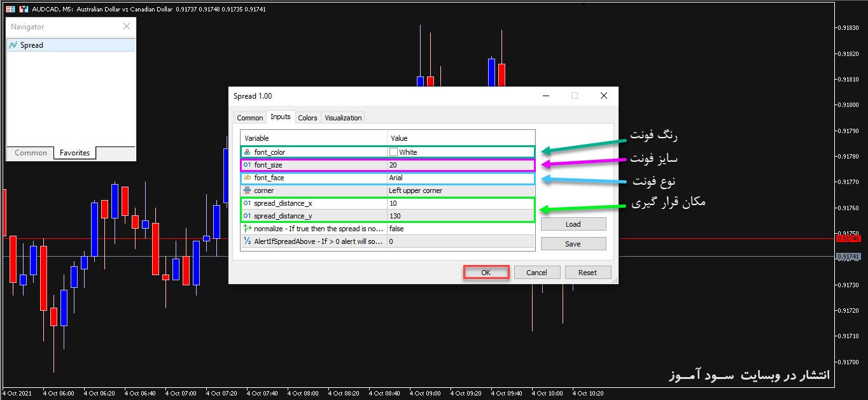The height and width of the screenshot is (400, 868).
Task: Click the white font color swatch
Action: coord(393,152)
